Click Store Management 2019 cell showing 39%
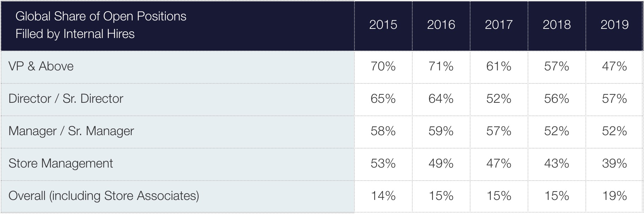The height and width of the screenshot is (214, 644). [x=614, y=163]
